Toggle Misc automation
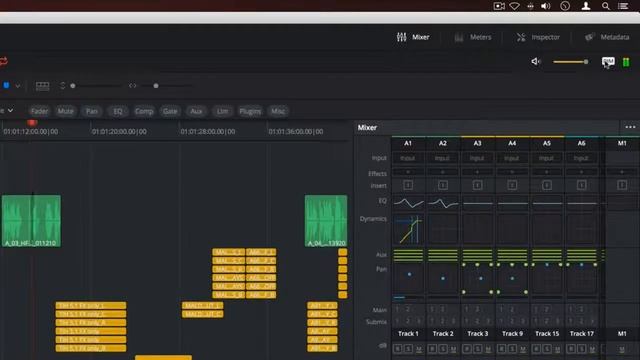 pos(278,111)
